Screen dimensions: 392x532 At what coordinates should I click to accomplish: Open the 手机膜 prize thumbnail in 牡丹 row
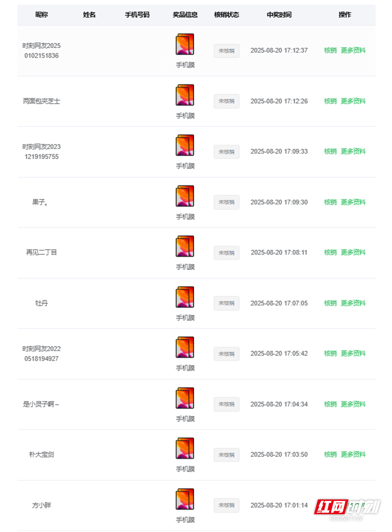coord(185,297)
